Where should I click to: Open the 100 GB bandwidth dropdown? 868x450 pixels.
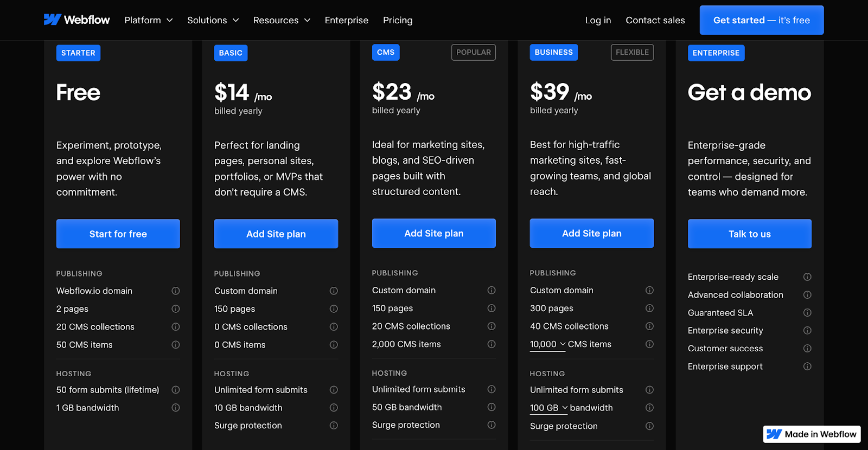coord(549,408)
